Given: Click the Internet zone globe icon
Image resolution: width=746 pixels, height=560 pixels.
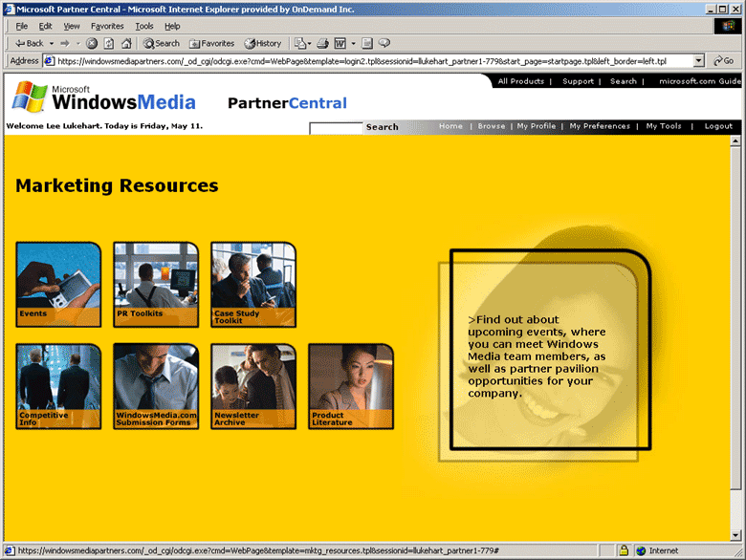Looking at the screenshot, I should [641, 550].
